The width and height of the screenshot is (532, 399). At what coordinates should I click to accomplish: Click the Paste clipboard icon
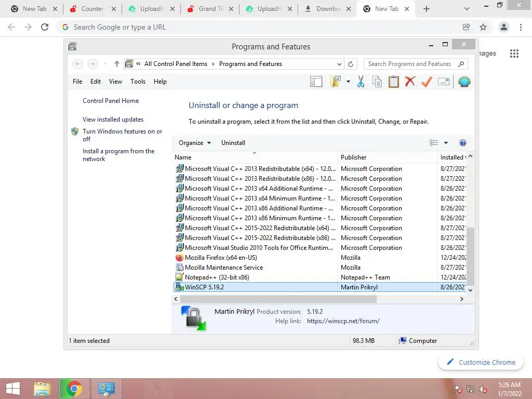click(394, 82)
